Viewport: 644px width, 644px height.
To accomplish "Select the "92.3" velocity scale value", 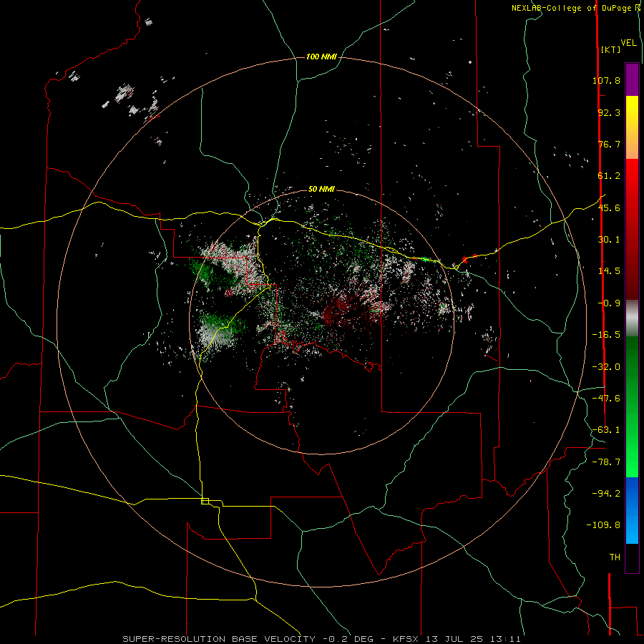I will (x=609, y=112).
